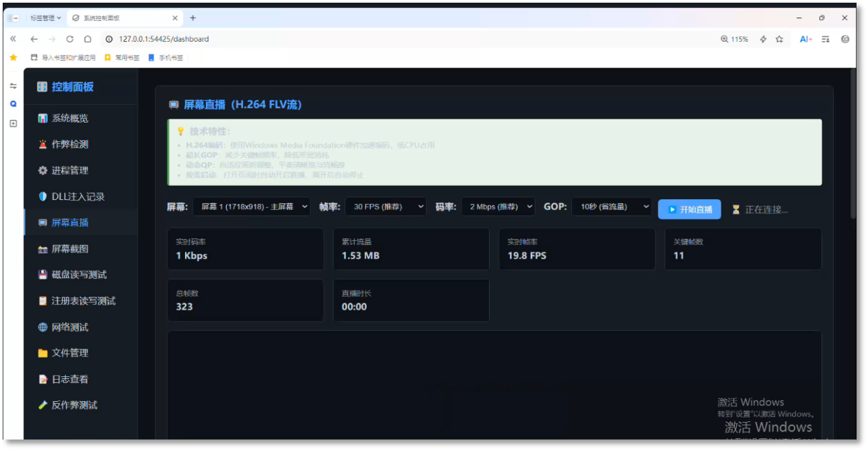The height and width of the screenshot is (451, 868).
Task: Click the 实时帧率 19.8 FPS card
Action: [577, 249]
